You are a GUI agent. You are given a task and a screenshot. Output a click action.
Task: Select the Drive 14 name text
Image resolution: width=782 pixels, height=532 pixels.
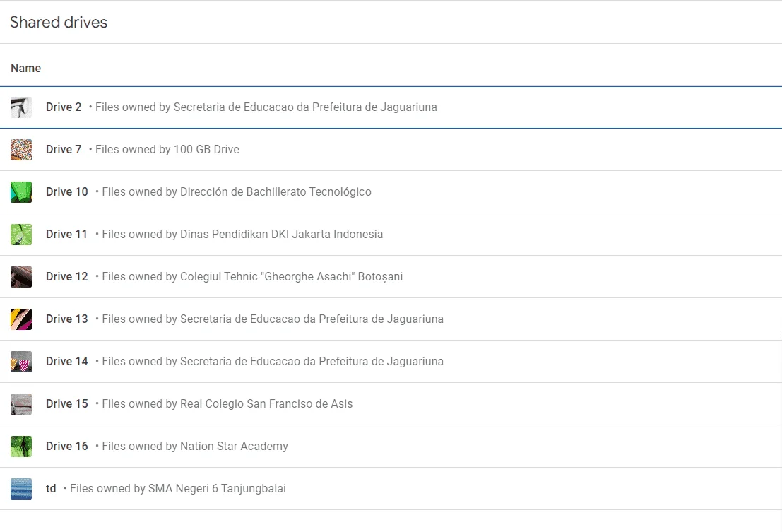point(67,362)
